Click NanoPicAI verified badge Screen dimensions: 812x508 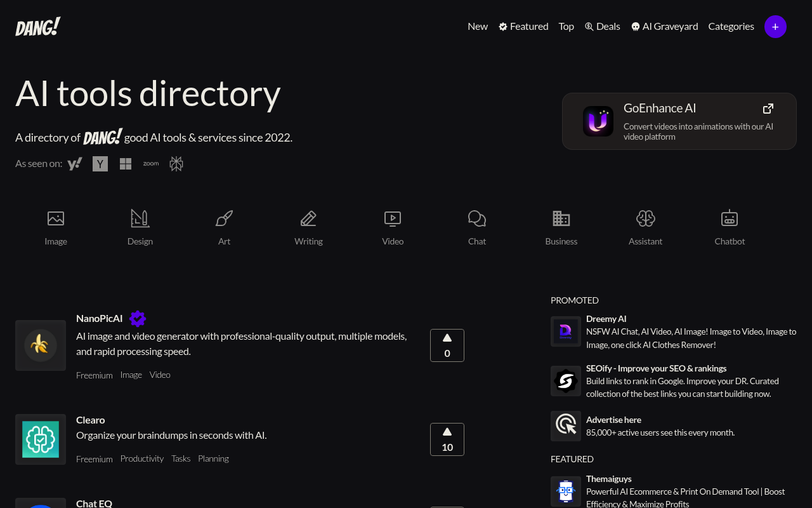138,319
